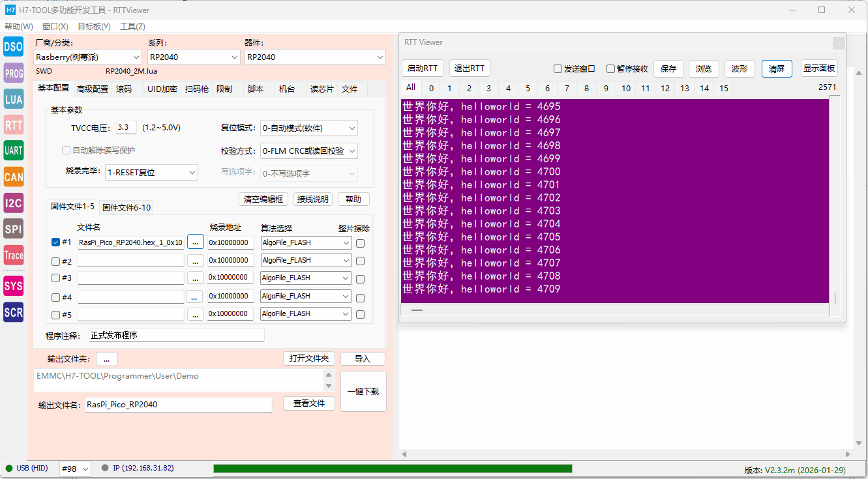
Task: Click the 启动RTT start button
Action: pos(423,68)
